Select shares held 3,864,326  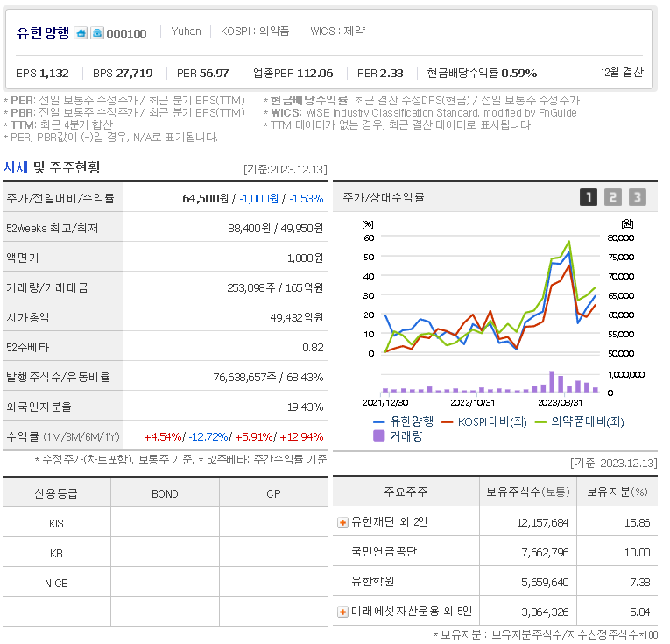[545, 612]
